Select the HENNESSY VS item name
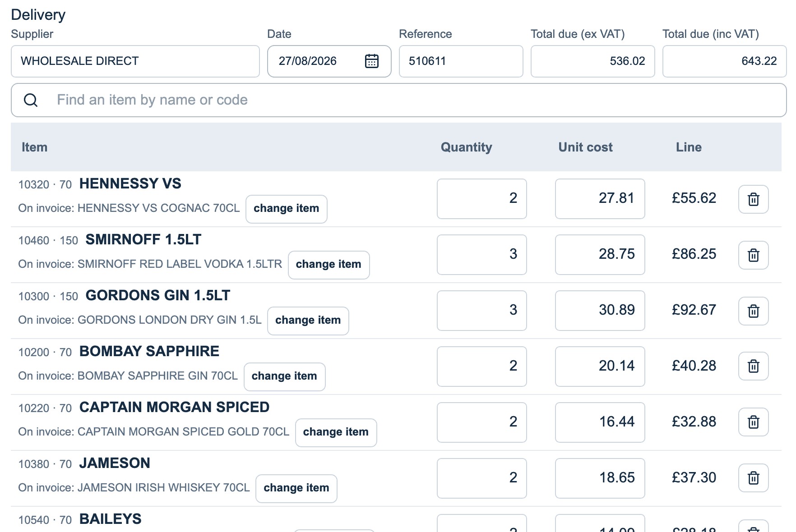The image size is (796, 532). pyautogui.click(x=130, y=183)
